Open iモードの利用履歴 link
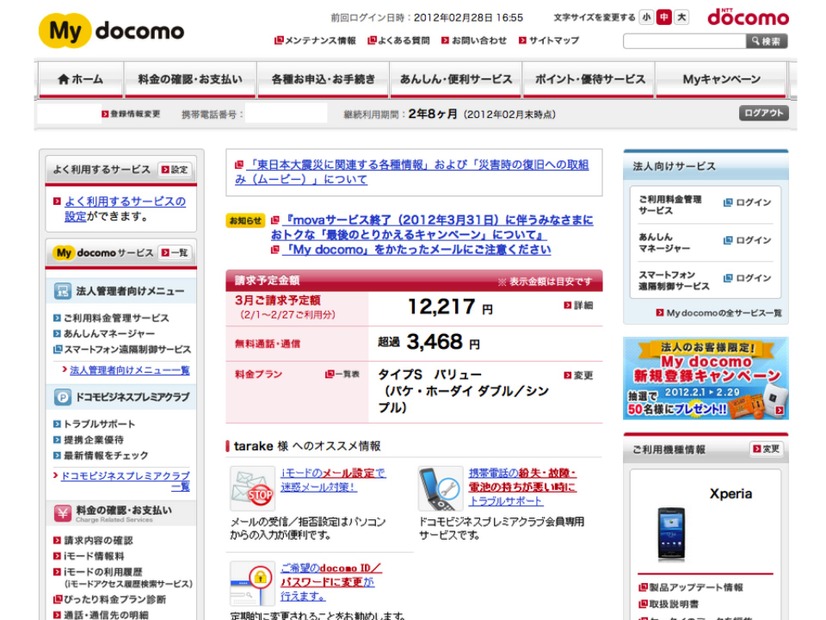826x620 pixels. point(97,572)
